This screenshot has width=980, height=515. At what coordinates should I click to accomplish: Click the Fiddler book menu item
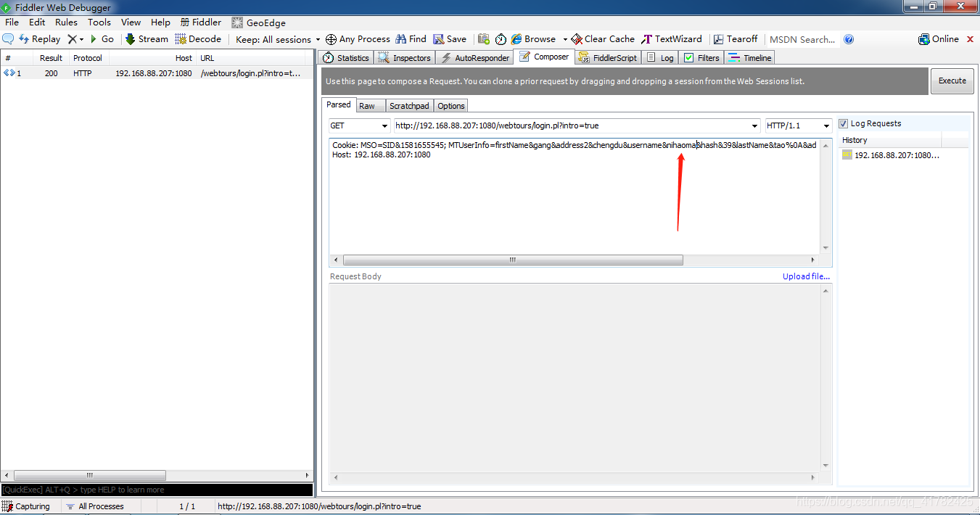click(x=201, y=22)
